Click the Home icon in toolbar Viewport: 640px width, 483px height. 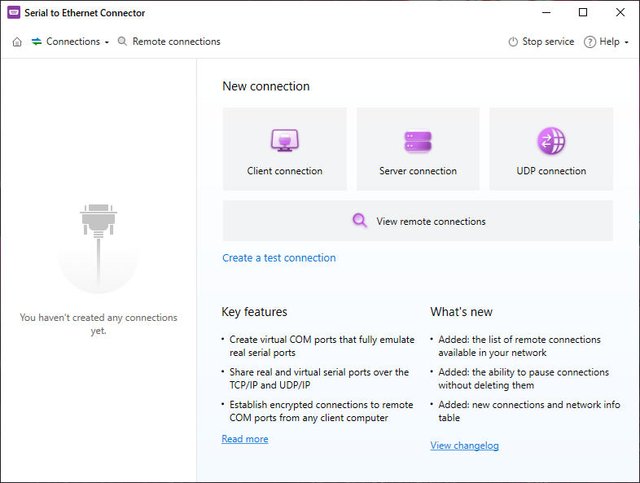coord(17,42)
